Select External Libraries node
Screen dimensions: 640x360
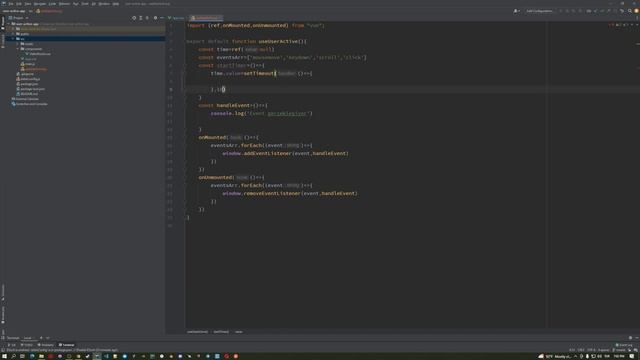click(25, 99)
